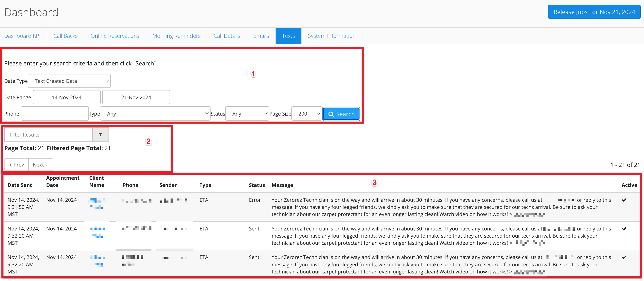The image size is (644, 281).
Task: Click the Date Sent column header
Action: [20, 185]
